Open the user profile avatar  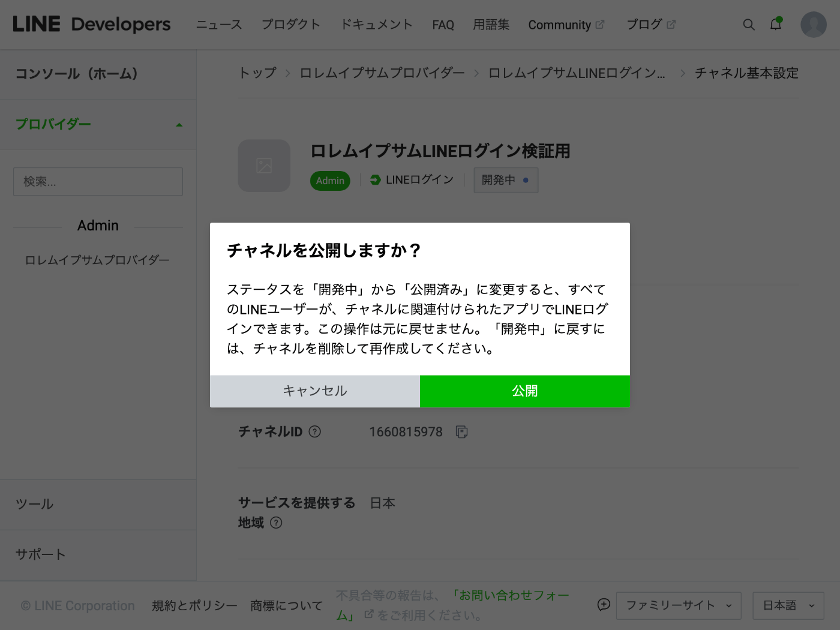point(814,25)
